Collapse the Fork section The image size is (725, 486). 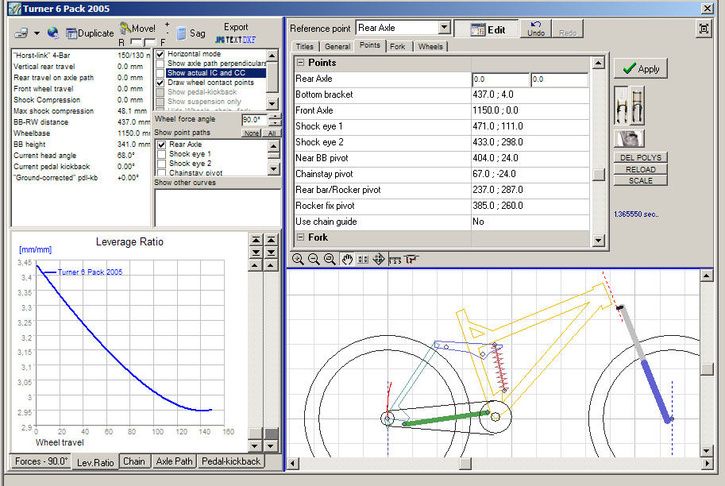click(x=301, y=237)
